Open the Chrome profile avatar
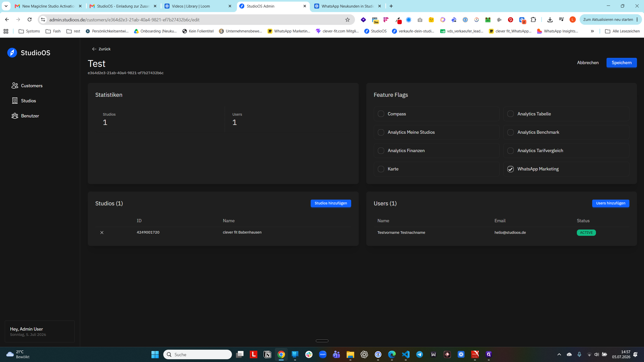This screenshot has width=644, height=362. 573,20
